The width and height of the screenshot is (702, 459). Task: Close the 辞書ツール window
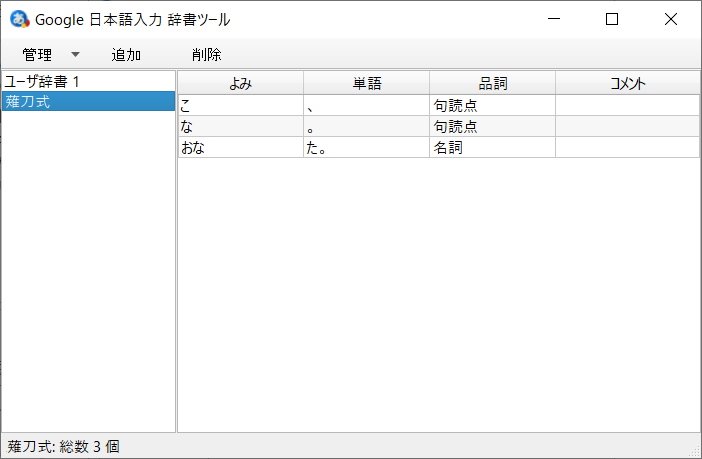(671, 19)
